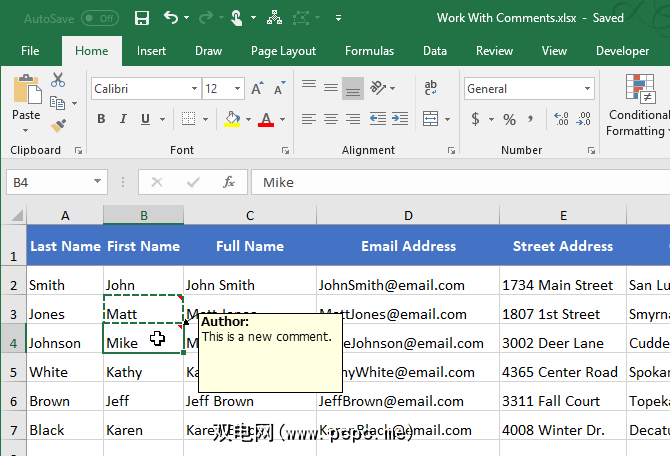
Task: Apply Percent Style to the cell
Action: pos(509,119)
